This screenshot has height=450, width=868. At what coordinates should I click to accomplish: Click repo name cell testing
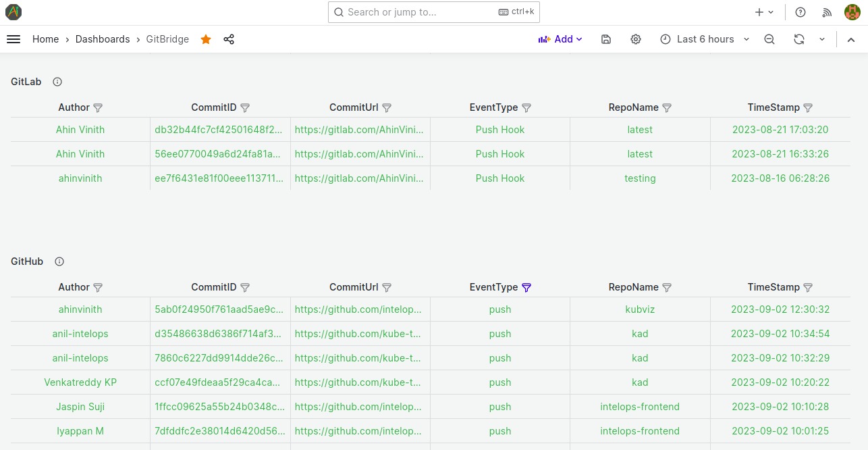[x=640, y=178]
